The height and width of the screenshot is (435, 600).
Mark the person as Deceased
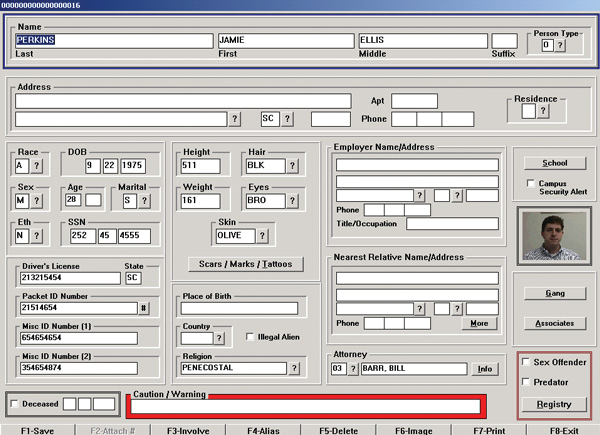pos(15,404)
